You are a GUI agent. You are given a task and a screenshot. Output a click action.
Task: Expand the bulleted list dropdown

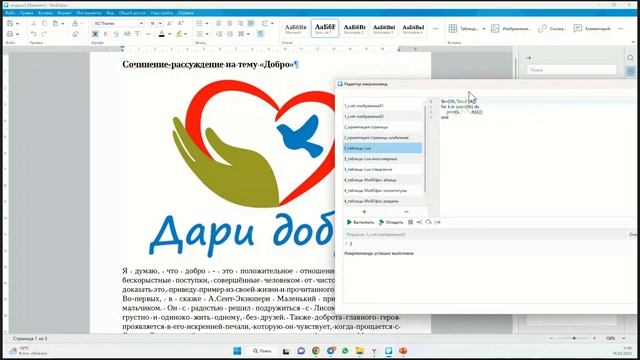207,24
